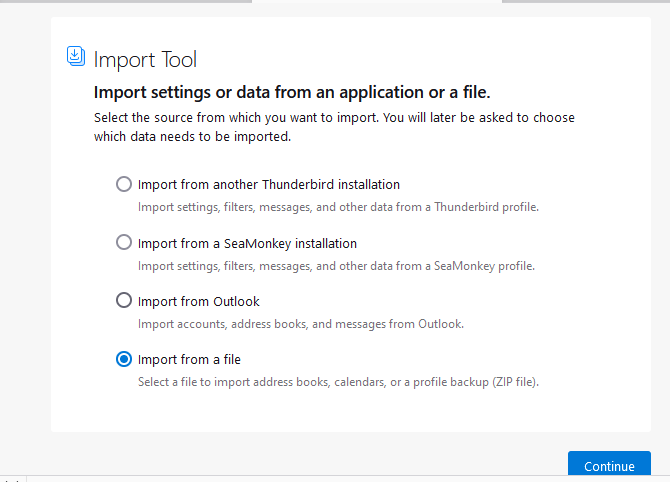Click the ZIP file profile backup description
The width and height of the screenshot is (670, 482).
[x=338, y=382]
